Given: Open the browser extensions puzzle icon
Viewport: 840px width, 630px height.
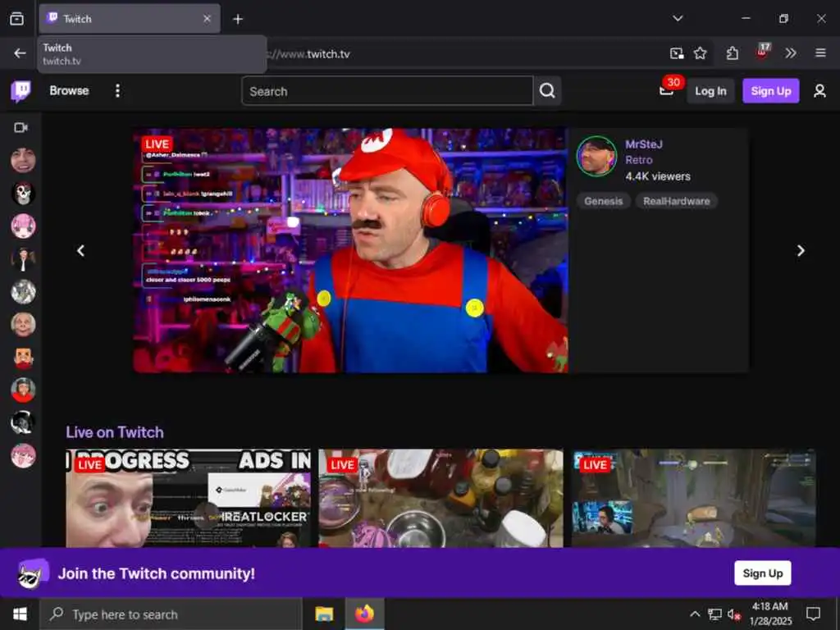Looking at the screenshot, I should click(x=733, y=53).
